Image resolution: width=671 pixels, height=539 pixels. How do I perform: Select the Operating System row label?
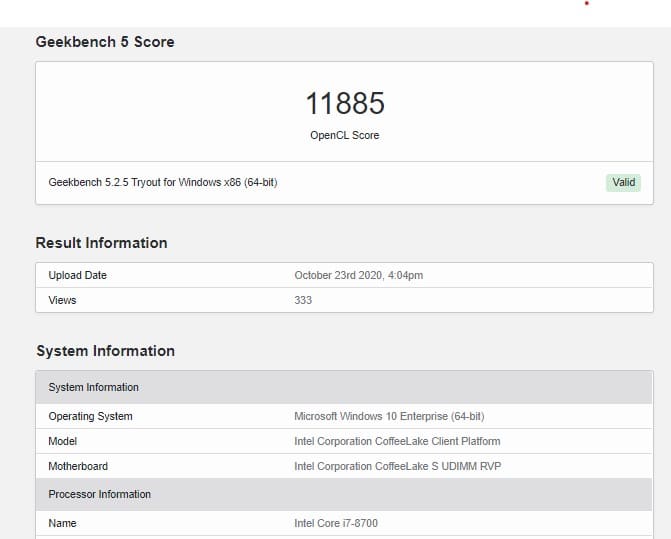click(x=90, y=417)
